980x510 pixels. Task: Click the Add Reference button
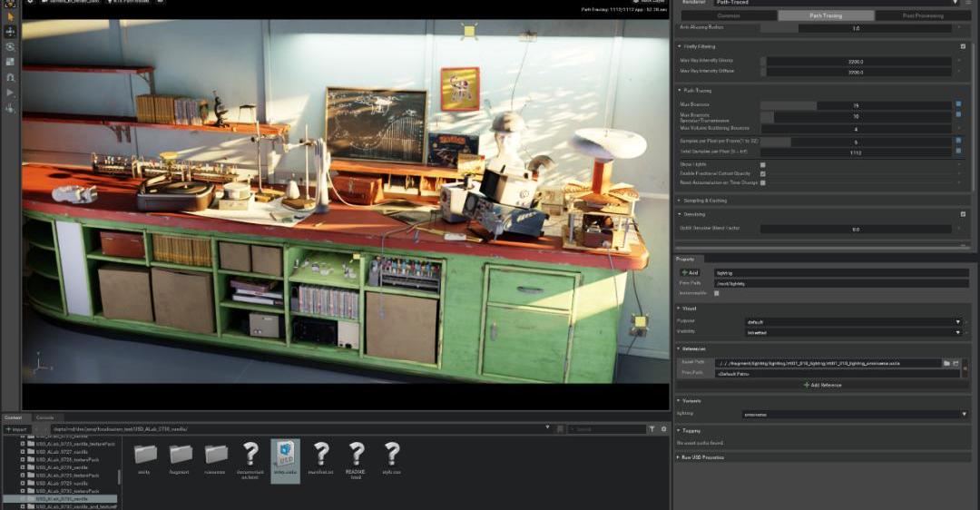(822, 385)
